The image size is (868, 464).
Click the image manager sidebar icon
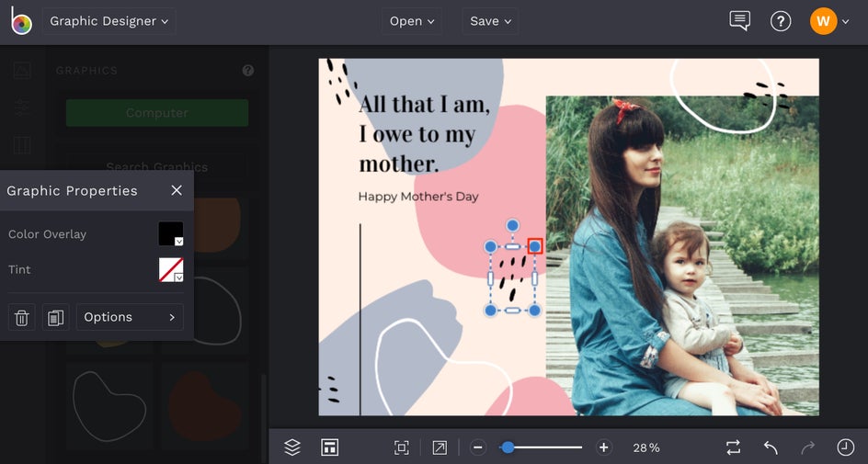pyautogui.click(x=21, y=70)
